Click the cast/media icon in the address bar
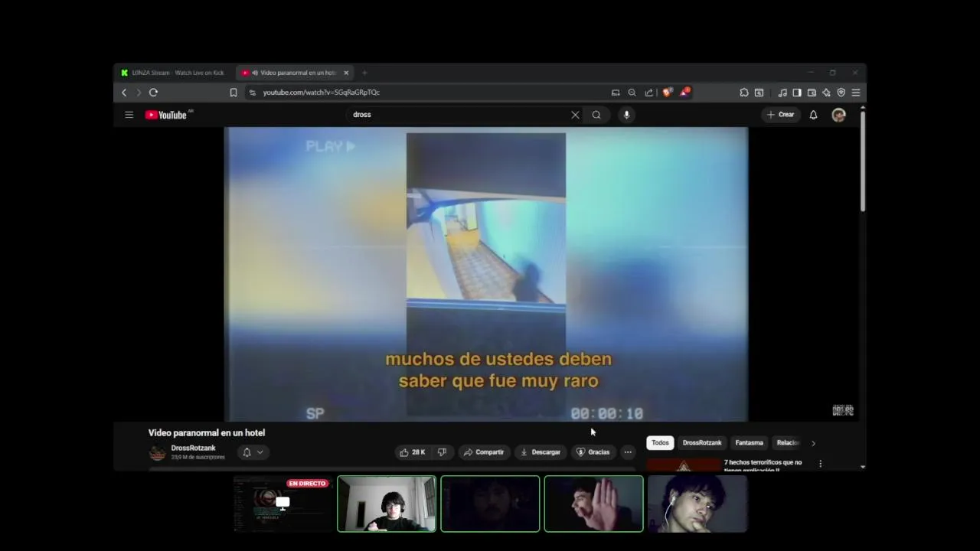This screenshot has width=980, height=551. [x=616, y=93]
